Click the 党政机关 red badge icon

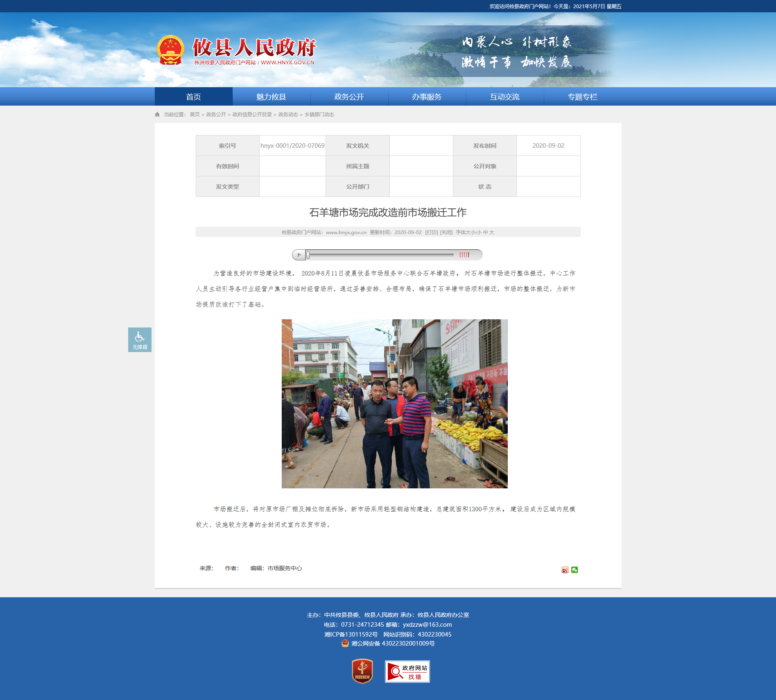click(362, 671)
